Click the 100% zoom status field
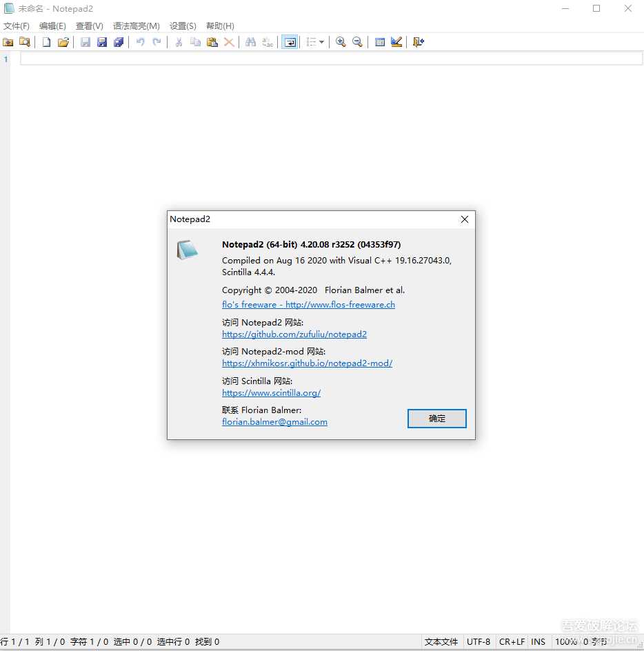This screenshot has height=651, width=644. (566, 641)
